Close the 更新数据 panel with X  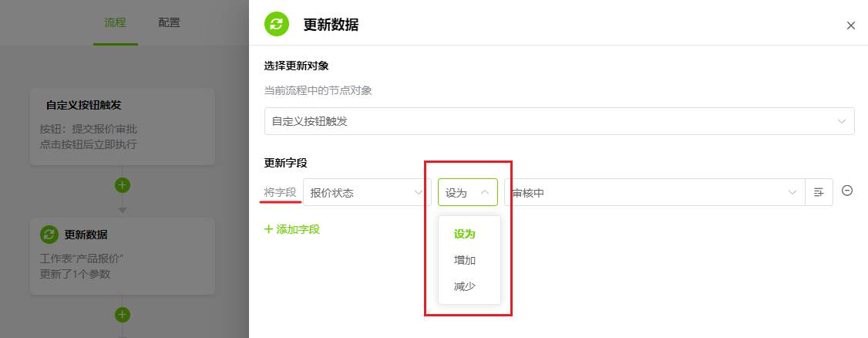(x=851, y=25)
